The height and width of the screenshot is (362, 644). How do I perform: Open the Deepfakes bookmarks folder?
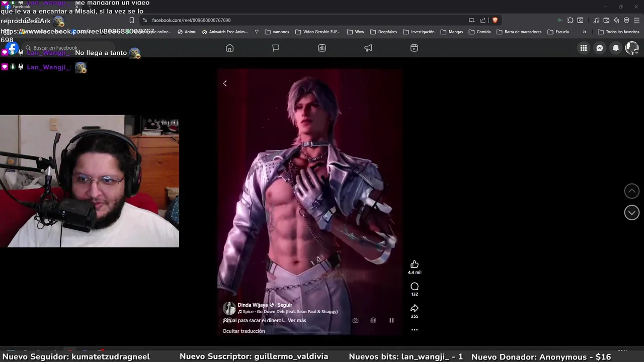(383, 32)
